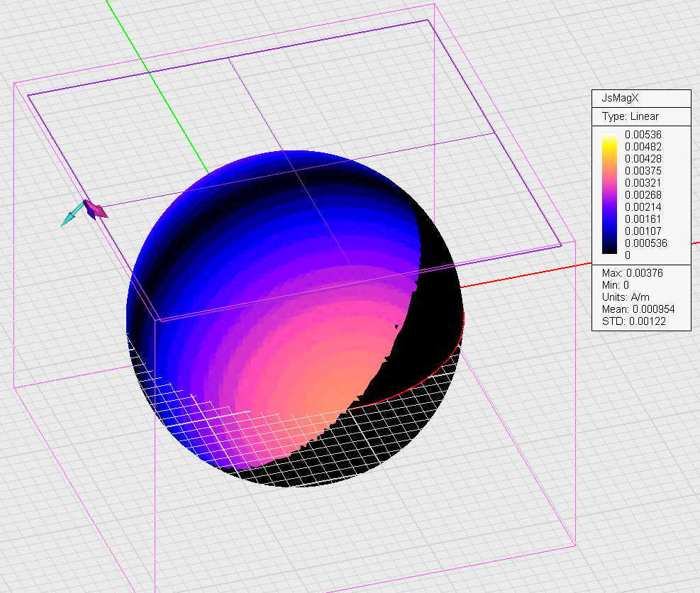Viewport: 700px width, 593px height.
Task: Click the STD: 0.00122 statistic
Action: tap(634, 321)
